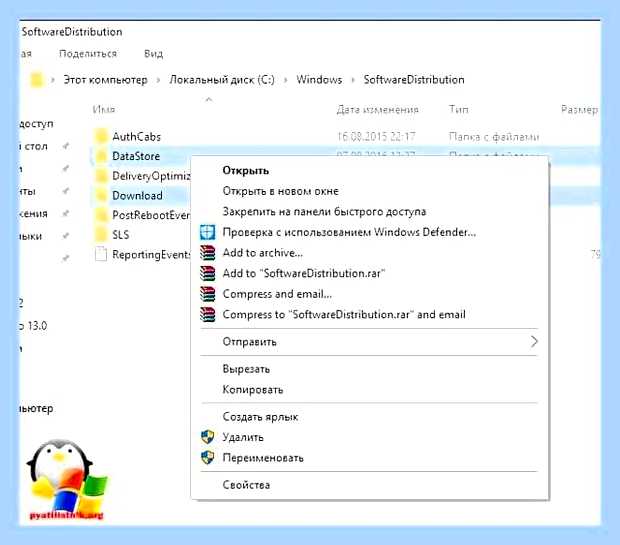Click the 16.08.2015 22:17 date cell
Image resolution: width=620 pixels, height=545 pixels.
click(376, 136)
